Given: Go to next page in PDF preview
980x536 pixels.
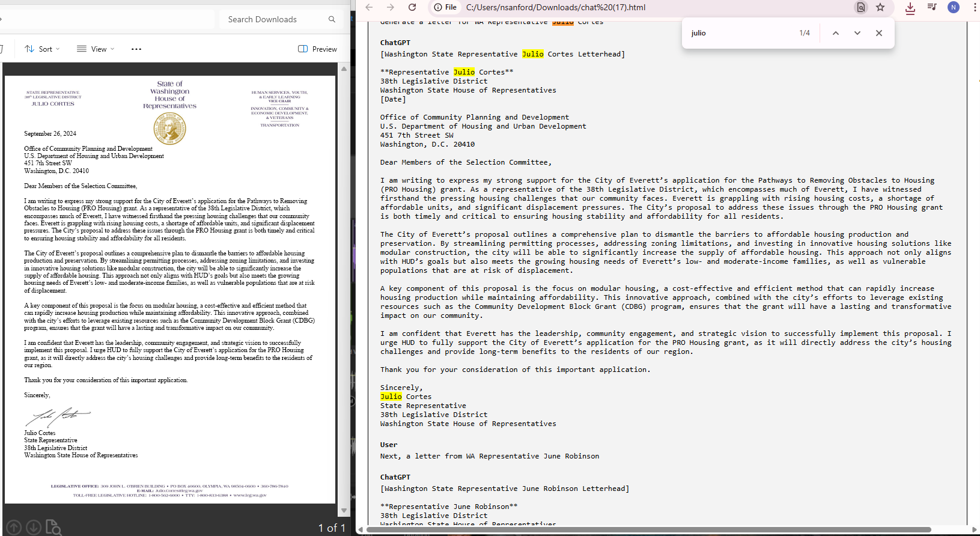Looking at the screenshot, I should coord(34,528).
